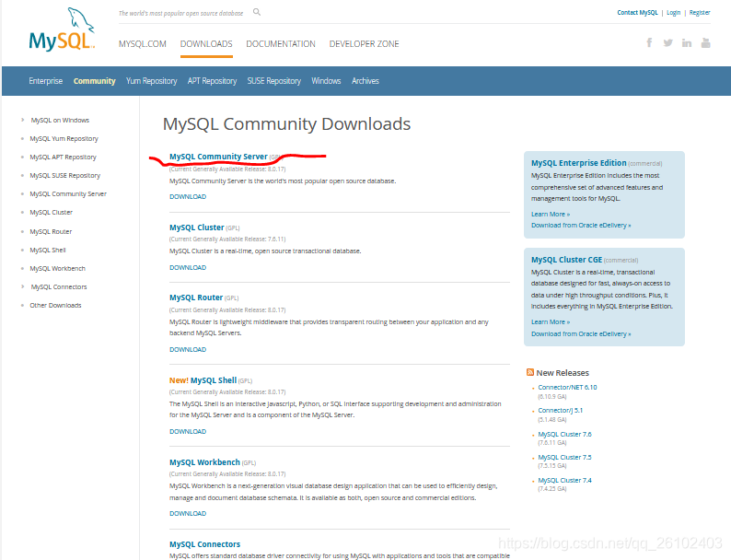Viewport: 731px width, 560px height.
Task: Open MySQL Cluster 7.4 release
Action: (564, 480)
